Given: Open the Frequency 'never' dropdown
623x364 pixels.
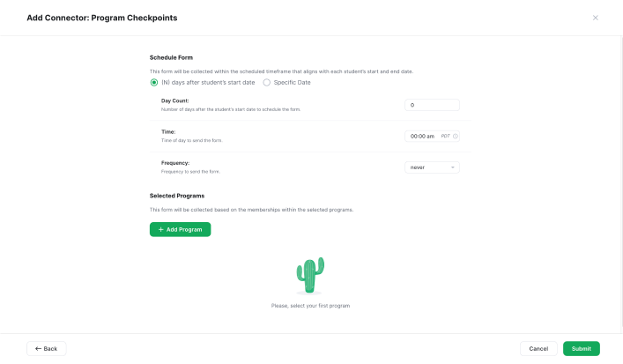Looking at the screenshot, I should tap(432, 167).
